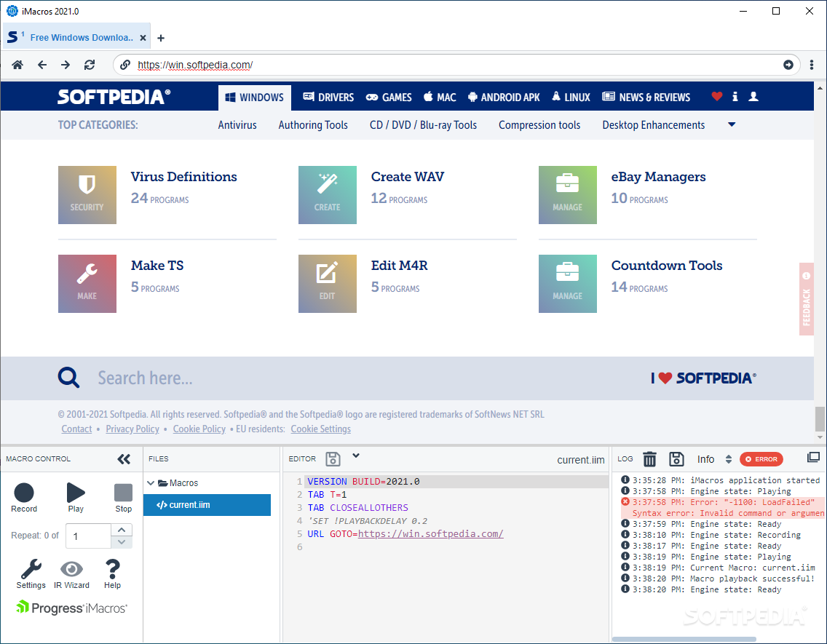
Task: Increase repeat count with up arrow
Action: click(122, 530)
